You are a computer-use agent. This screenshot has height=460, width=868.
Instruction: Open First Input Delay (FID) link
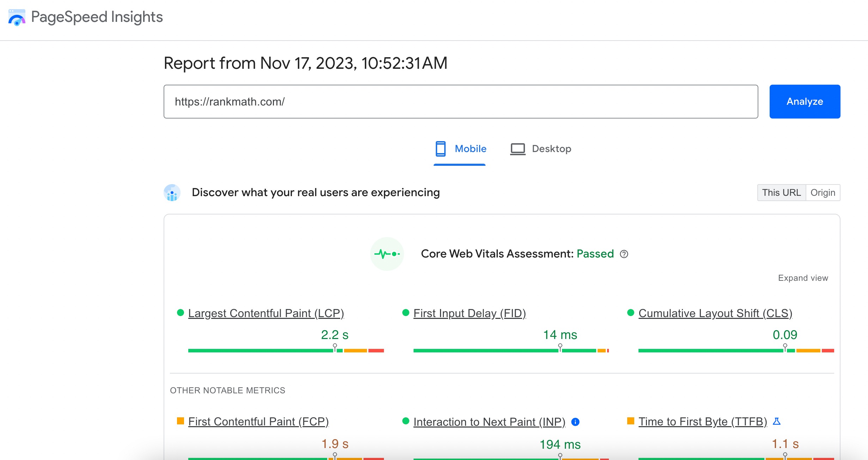tap(470, 313)
